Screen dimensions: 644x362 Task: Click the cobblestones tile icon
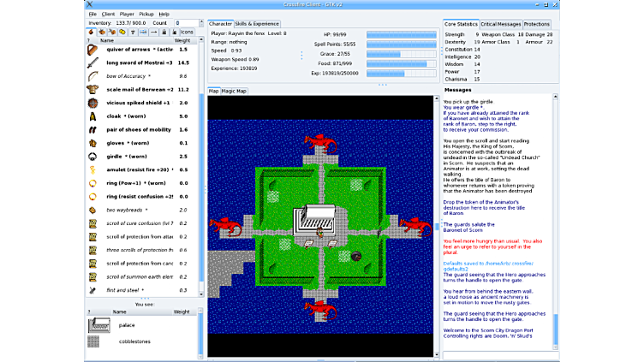(99, 342)
